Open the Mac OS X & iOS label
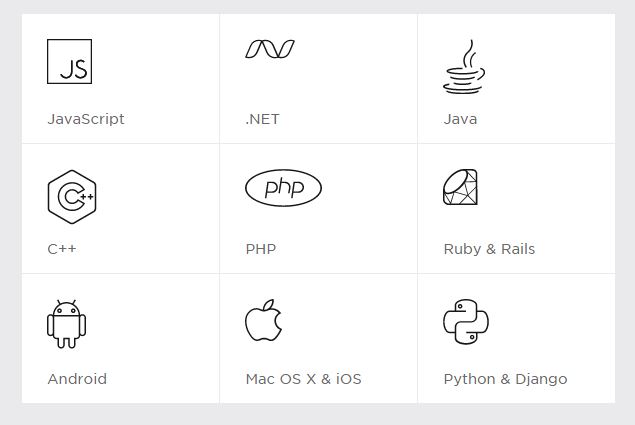This screenshot has height=425, width=635. point(303,379)
